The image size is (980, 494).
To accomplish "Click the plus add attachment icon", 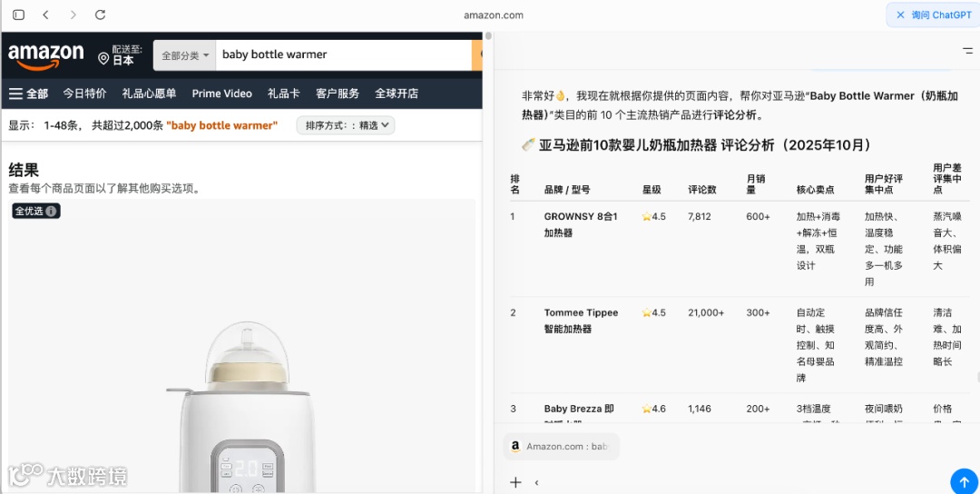I will (515, 482).
